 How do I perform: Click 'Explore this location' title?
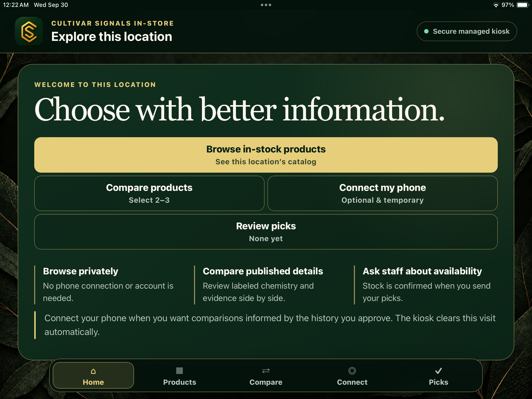click(x=112, y=37)
